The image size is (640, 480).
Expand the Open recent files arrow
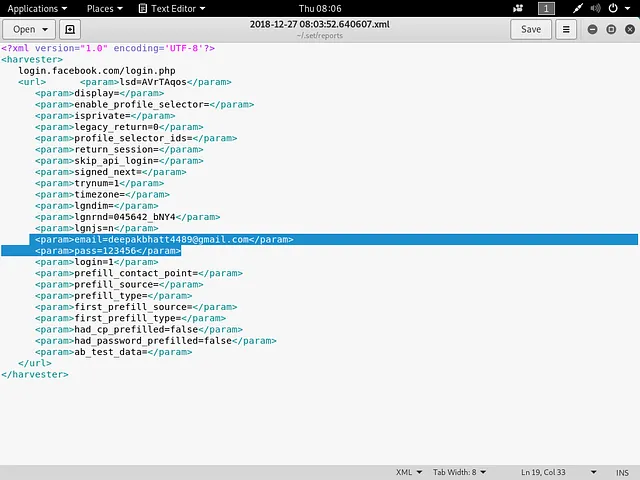click(x=45, y=29)
